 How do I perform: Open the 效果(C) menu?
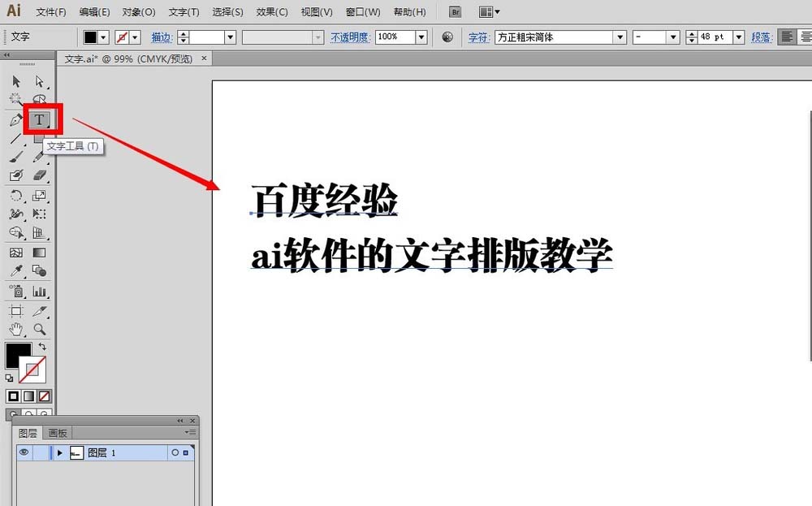[272, 12]
